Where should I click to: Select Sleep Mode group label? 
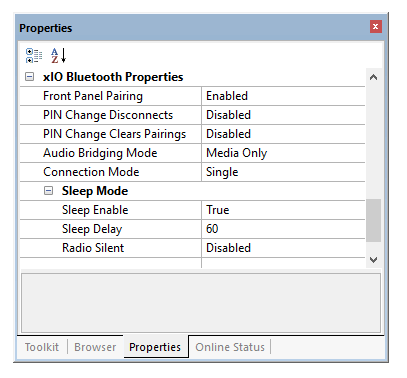tap(95, 191)
